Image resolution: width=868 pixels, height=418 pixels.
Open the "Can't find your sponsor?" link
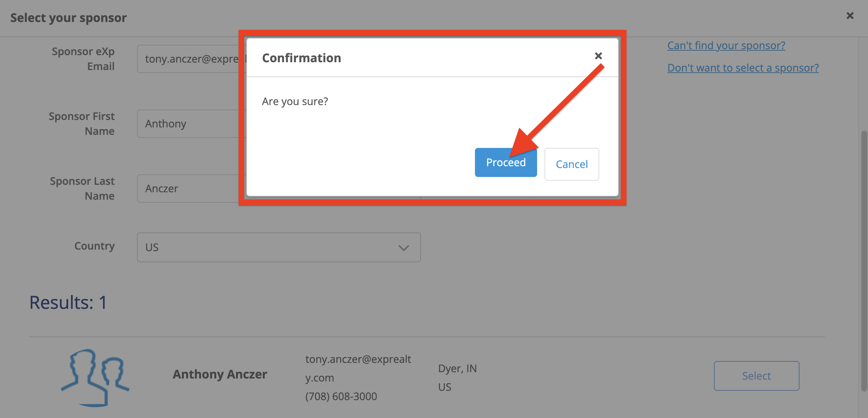[x=726, y=45]
